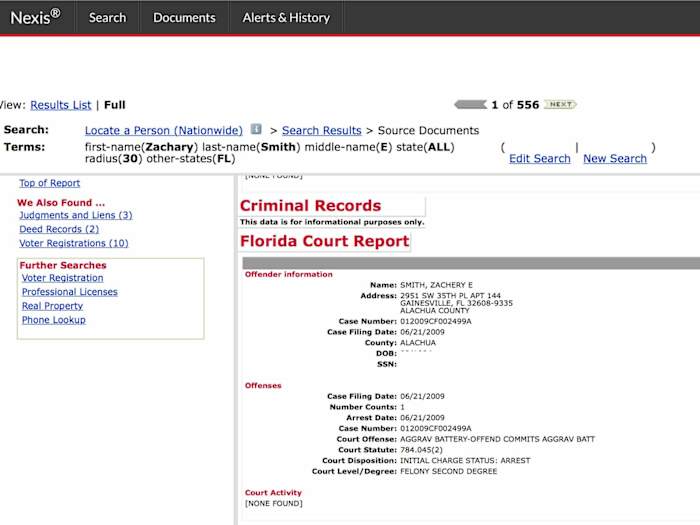This screenshot has height=525, width=700.
Task: Go to previous document arrow
Action: (x=470, y=104)
